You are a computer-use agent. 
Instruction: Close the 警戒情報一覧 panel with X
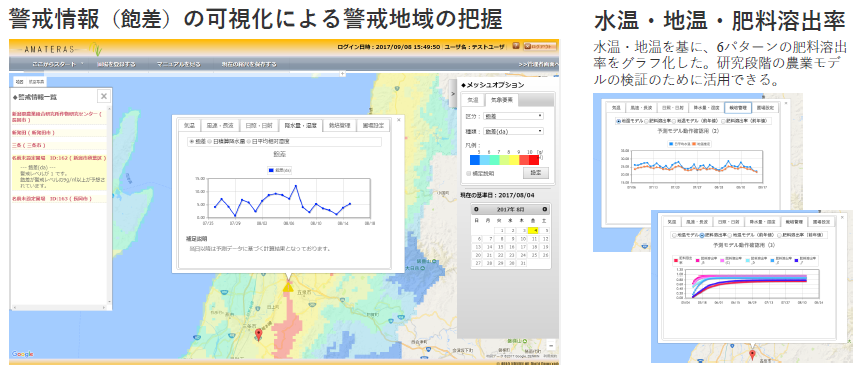point(104,96)
